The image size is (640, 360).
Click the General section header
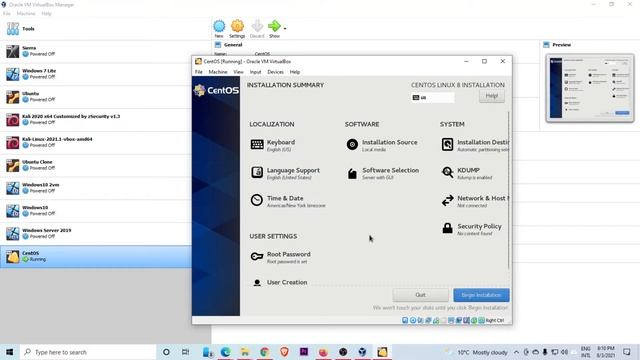(x=233, y=45)
